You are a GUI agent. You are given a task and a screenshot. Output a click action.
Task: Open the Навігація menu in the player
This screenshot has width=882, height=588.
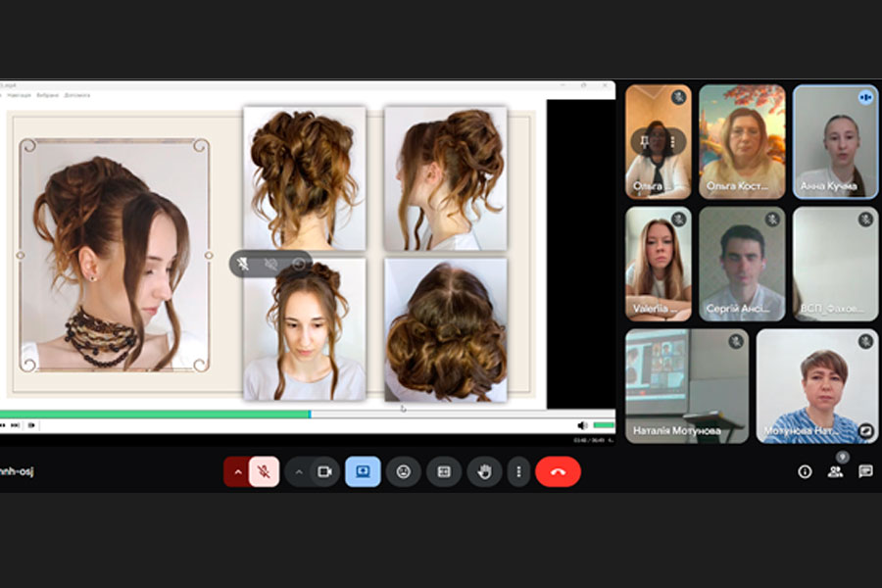pyautogui.click(x=20, y=95)
